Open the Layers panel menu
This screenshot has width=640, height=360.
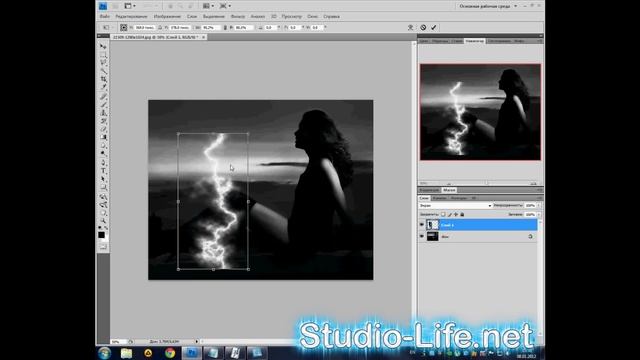pos(540,198)
